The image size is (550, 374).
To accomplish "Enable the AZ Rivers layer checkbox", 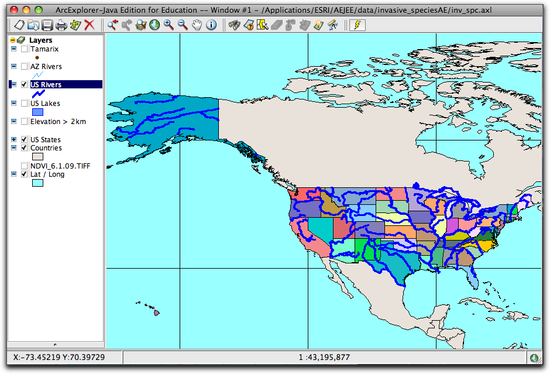I will pyautogui.click(x=24, y=66).
